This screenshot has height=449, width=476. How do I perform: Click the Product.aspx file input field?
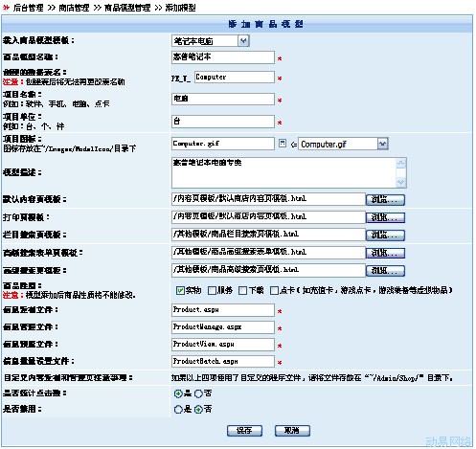click(223, 310)
